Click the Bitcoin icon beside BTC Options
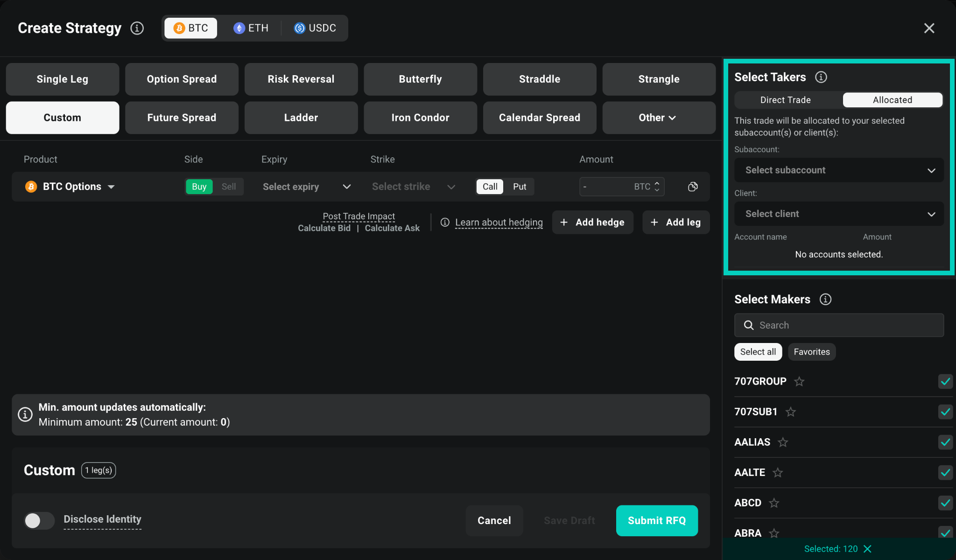 (31, 186)
